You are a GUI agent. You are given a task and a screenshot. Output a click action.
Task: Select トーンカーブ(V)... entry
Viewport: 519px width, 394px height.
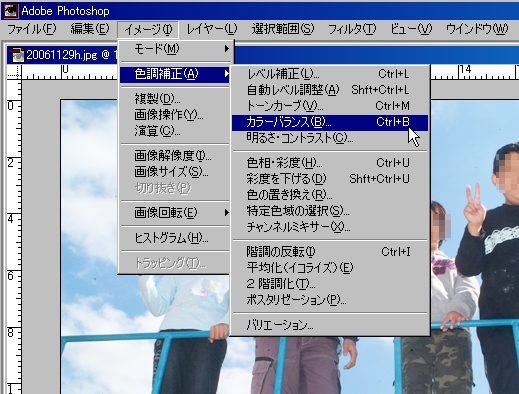(x=329, y=106)
